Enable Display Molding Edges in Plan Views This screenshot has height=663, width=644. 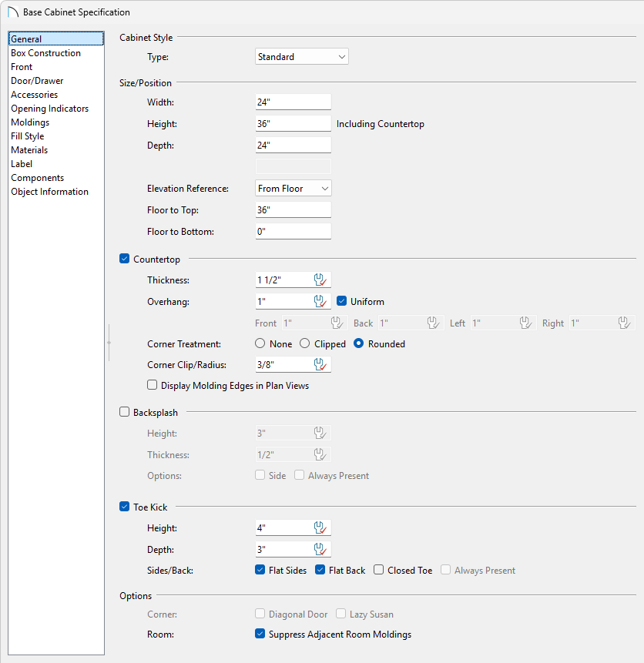pos(152,385)
